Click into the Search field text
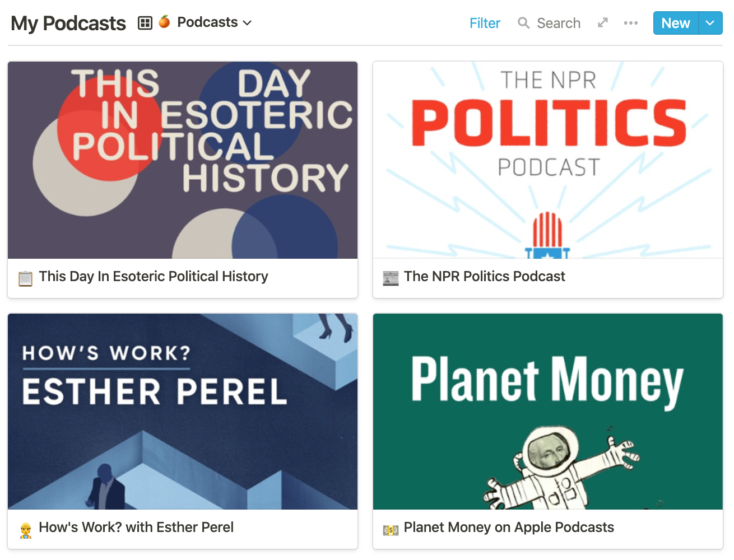 (559, 23)
